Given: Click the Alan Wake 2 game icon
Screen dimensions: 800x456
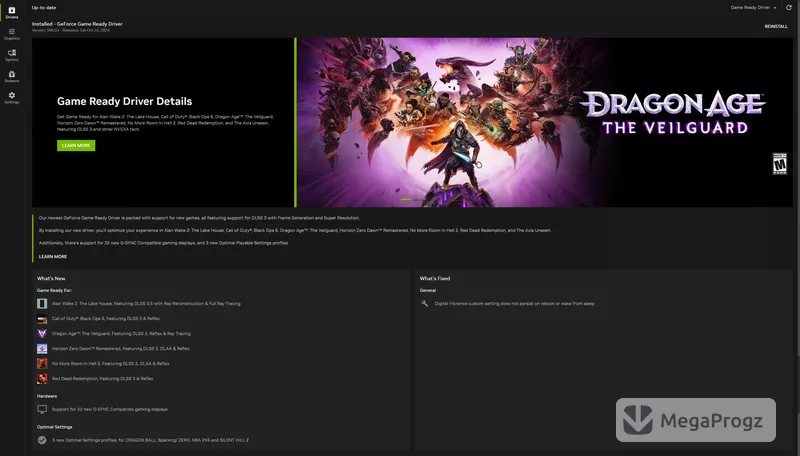Looking at the screenshot, I should tap(42, 303).
